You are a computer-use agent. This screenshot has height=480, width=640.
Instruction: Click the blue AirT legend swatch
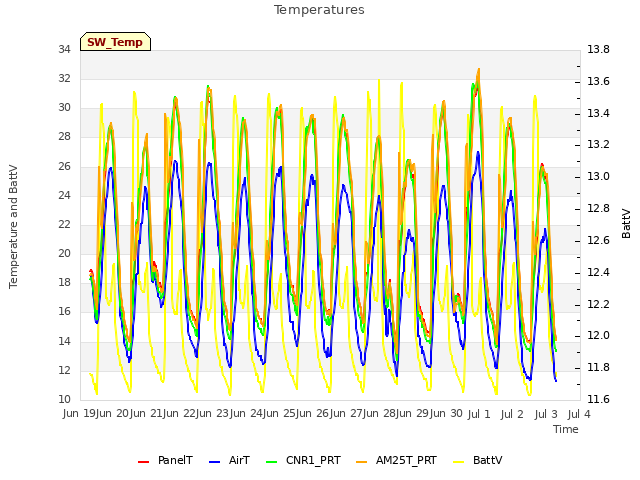pyautogui.click(x=214, y=462)
